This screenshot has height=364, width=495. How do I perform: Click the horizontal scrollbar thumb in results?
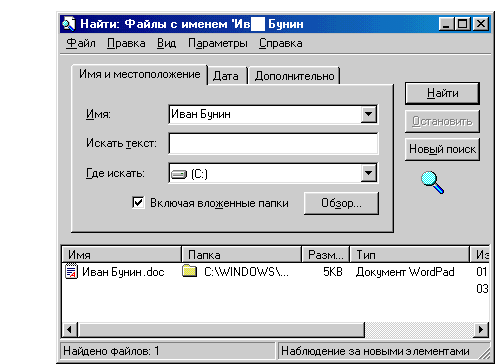221,330
